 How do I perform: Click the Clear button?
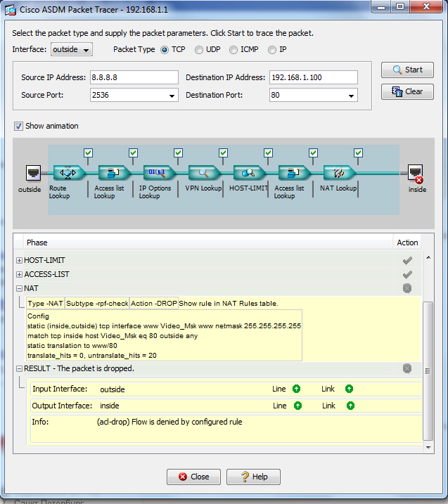(407, 92)
